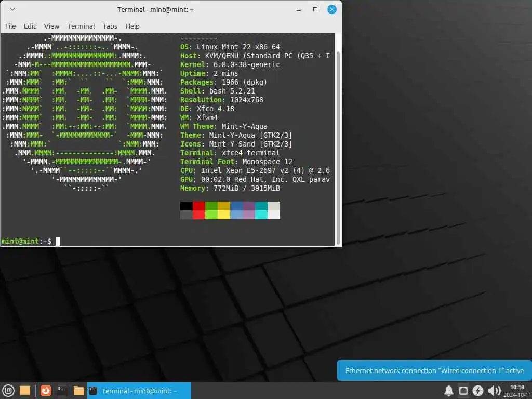Screen dimensions: 532x399
Task: Click the "Terminal Font: Monospace 12" line
Action: point(236,162)
